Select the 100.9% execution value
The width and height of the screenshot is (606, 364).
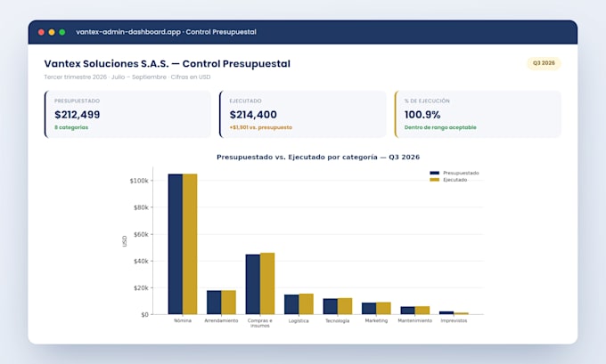[x=422, y=115]
